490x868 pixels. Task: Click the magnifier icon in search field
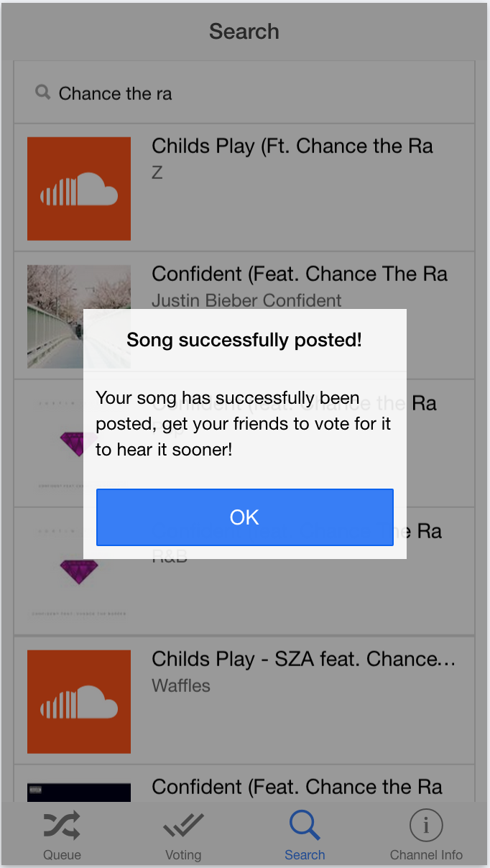coord(43,93)
